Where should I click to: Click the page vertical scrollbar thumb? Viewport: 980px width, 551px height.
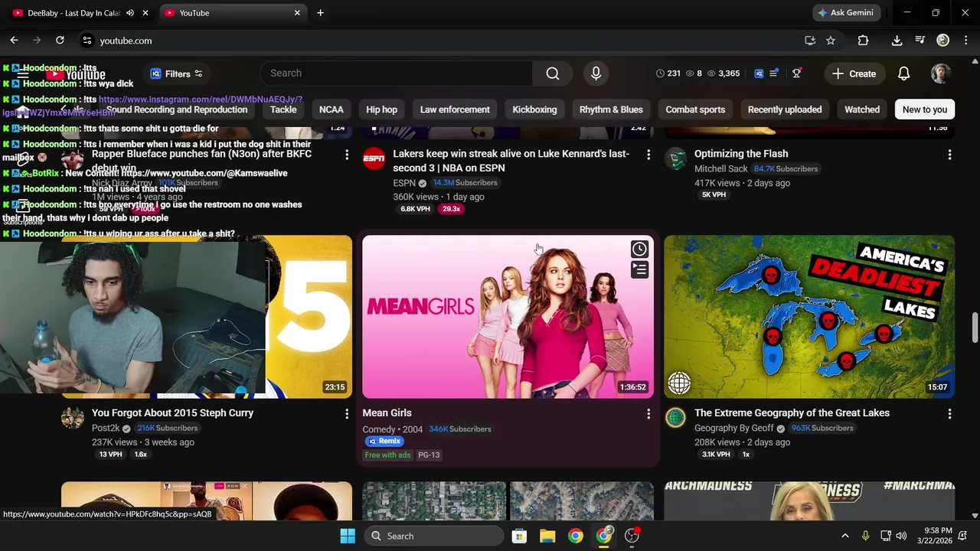975,328
